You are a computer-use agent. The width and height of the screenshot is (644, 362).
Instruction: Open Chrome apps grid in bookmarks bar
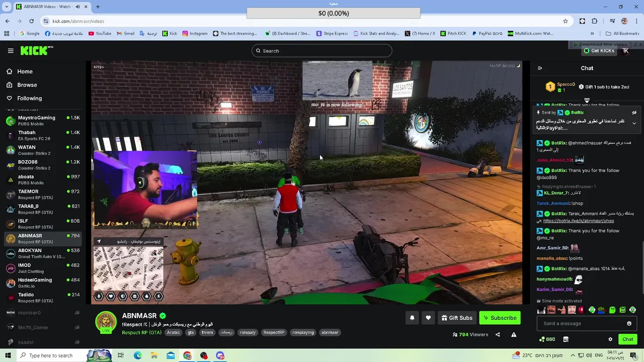[7, 34]
